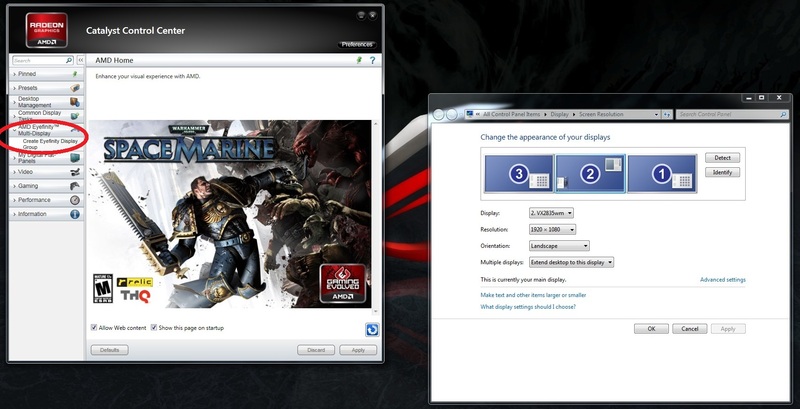
Task: Expand the Presets section
Action: 14,88
